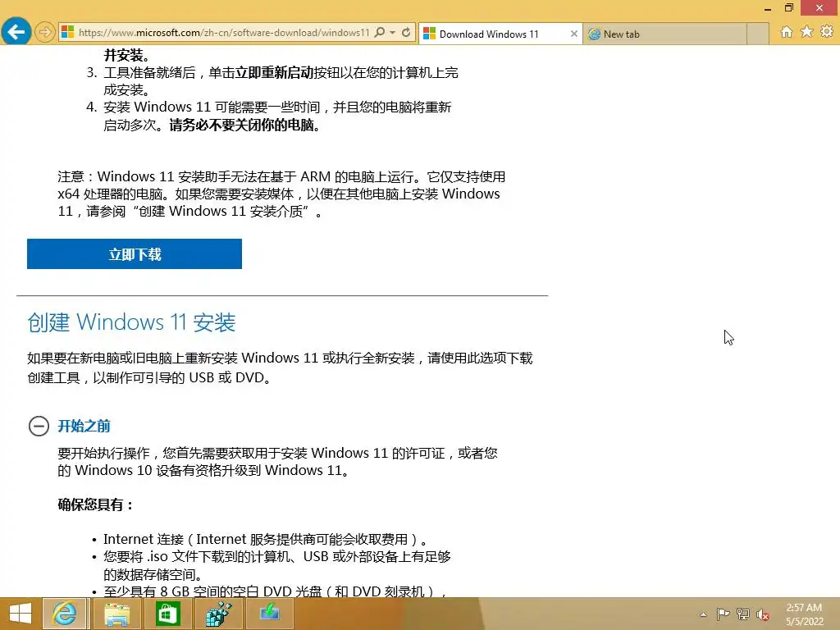Click the address bar search magnifier icon
This screenshot has width=840, height=630.
(379, 32)
